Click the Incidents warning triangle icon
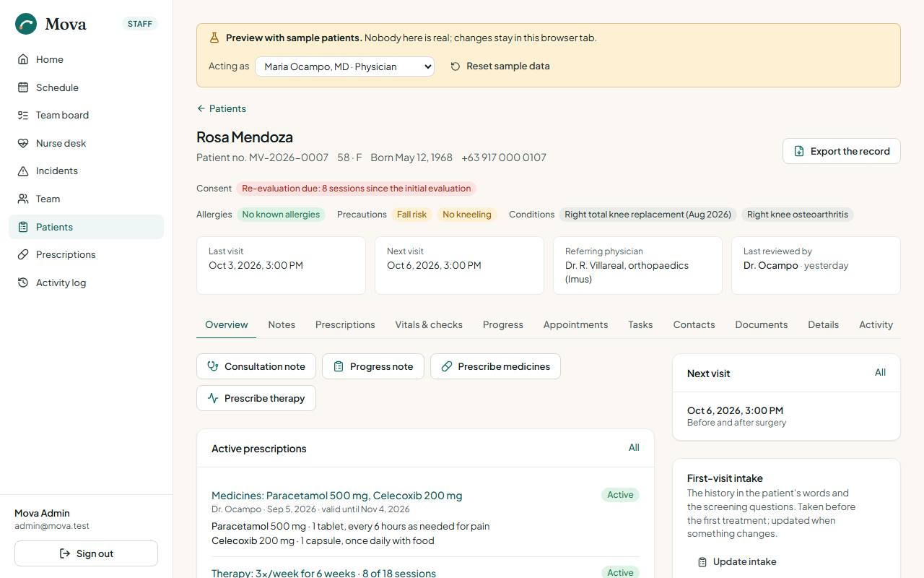Screen dimensions: 924x578 tap(23, 171)
